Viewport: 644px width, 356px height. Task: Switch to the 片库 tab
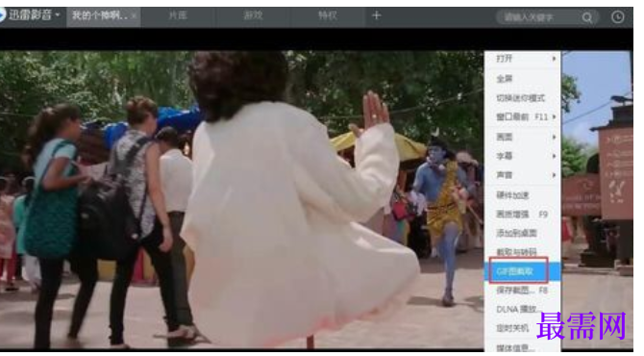click(x=178, y=15)
